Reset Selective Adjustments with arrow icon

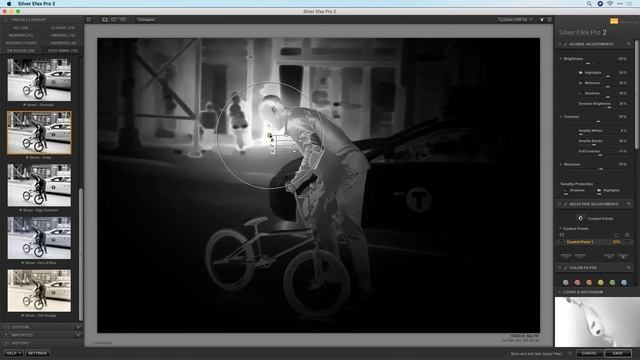[x=629, y=204]
